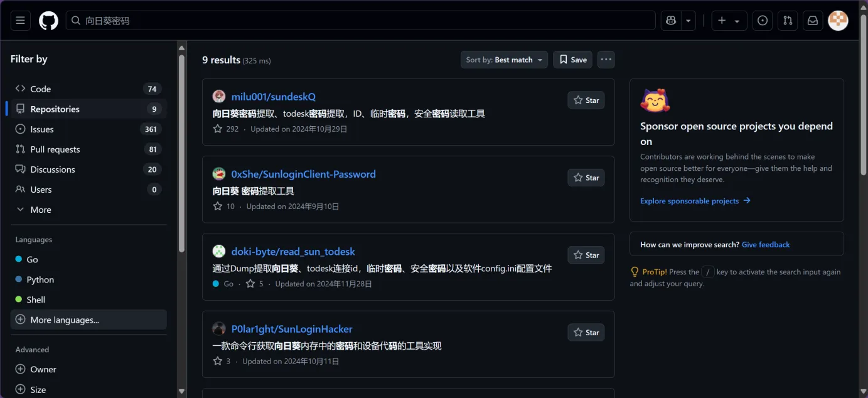Open your Issues icon in the header

point(763,21)
